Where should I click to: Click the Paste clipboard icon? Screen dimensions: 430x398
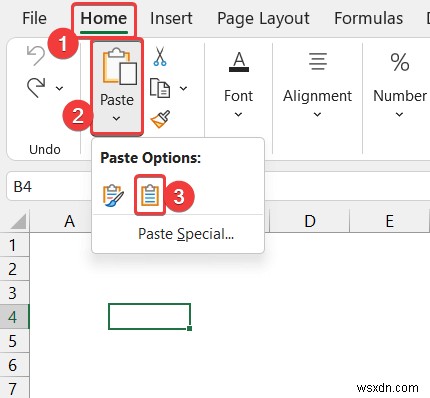119,66
